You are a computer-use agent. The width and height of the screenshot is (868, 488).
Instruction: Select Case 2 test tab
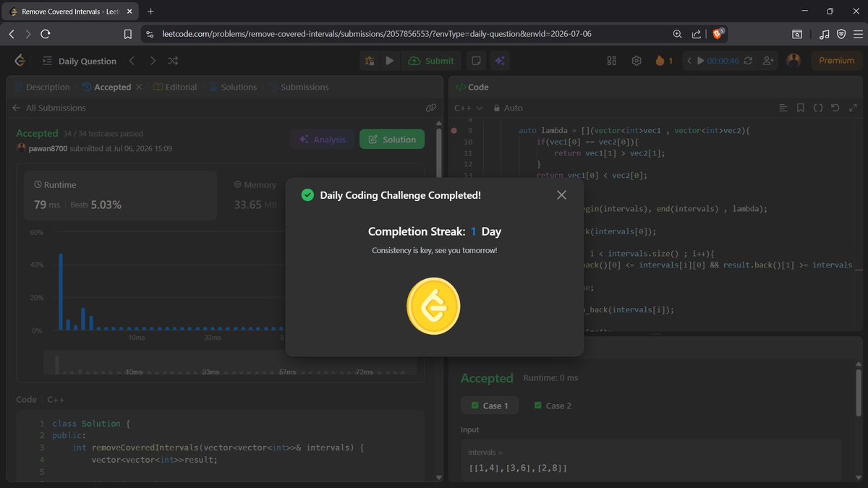(x=553, y=406)
